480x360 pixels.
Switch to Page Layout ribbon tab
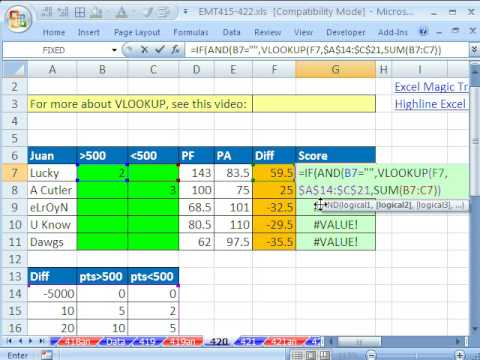137,32
